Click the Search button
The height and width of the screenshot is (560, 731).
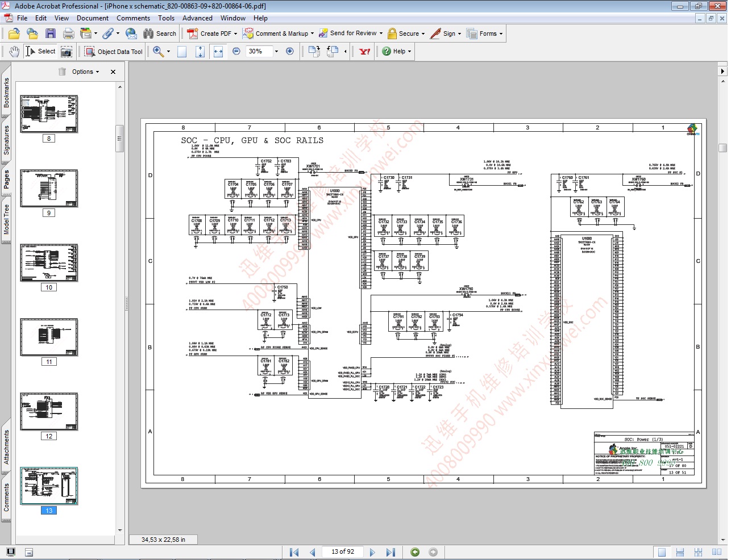click(160, 34)
